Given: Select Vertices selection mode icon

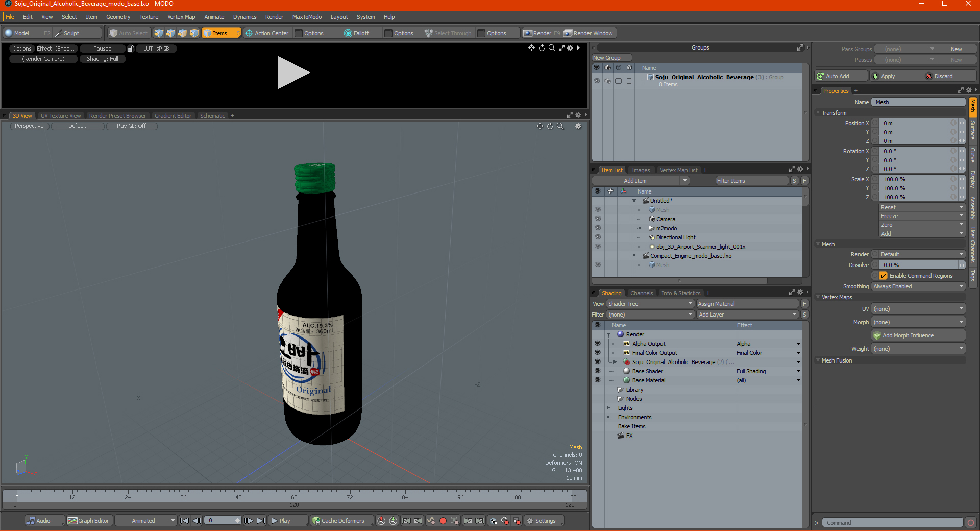Looking at the screenshot, I should [159, 33].
